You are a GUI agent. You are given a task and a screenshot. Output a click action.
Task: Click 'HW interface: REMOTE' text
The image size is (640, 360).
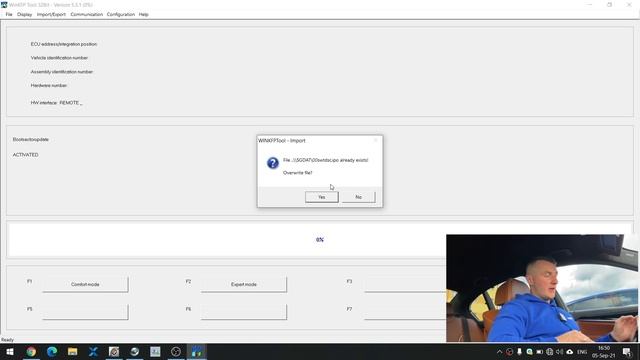[x=56, y=102]
